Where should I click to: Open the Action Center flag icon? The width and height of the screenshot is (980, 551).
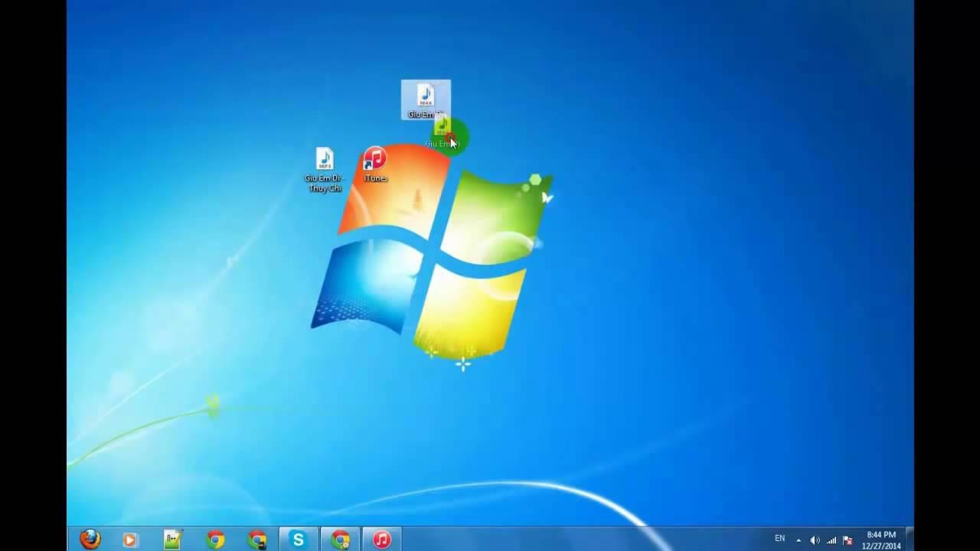[x=848, y=540]
